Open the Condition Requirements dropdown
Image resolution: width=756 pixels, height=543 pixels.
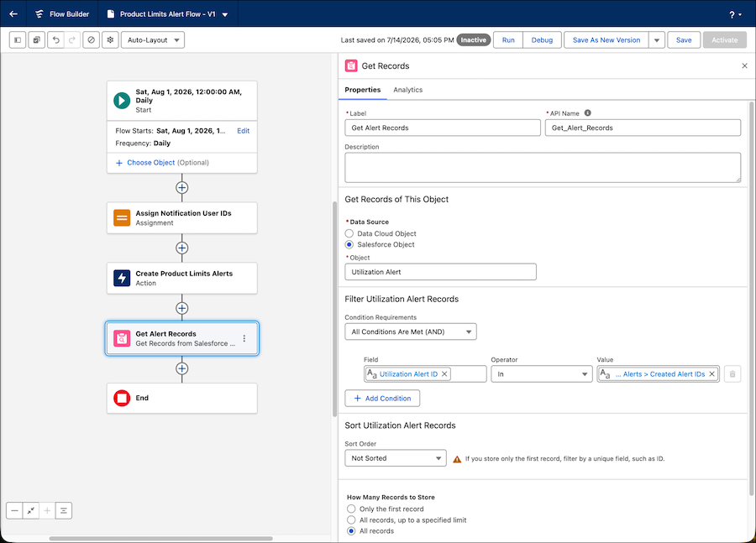(411, 332)
